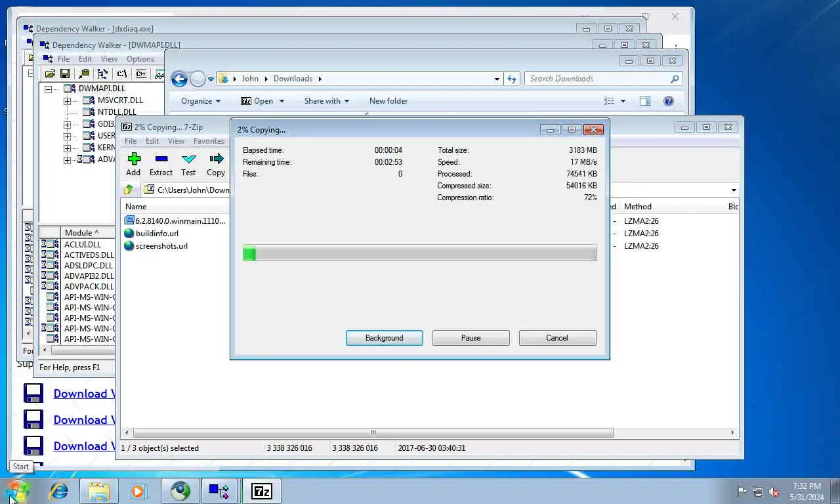Select the screenshots.url file in 7-Zip

pyautogui.click(x=161, y=246)
